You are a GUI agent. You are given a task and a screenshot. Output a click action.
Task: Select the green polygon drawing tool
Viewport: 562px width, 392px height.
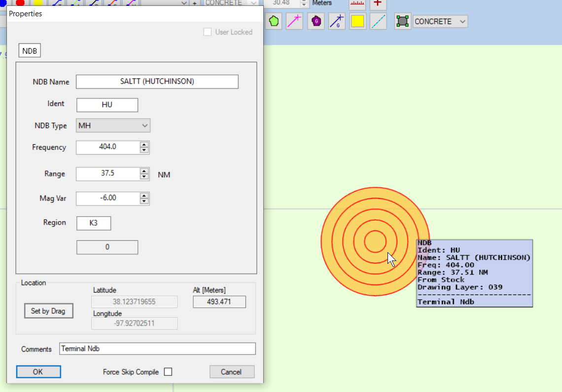coord(274,21)
